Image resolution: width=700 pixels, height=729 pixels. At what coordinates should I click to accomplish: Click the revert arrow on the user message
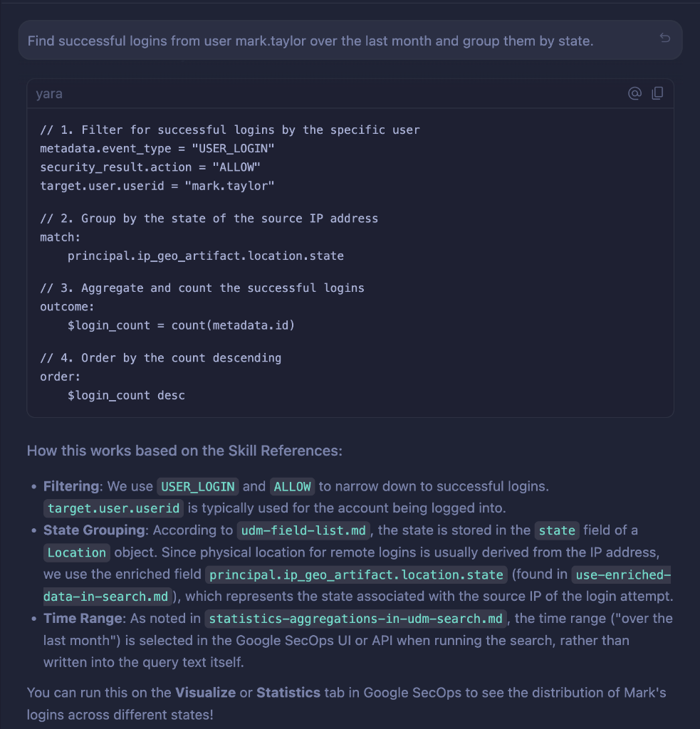[664, 38]
